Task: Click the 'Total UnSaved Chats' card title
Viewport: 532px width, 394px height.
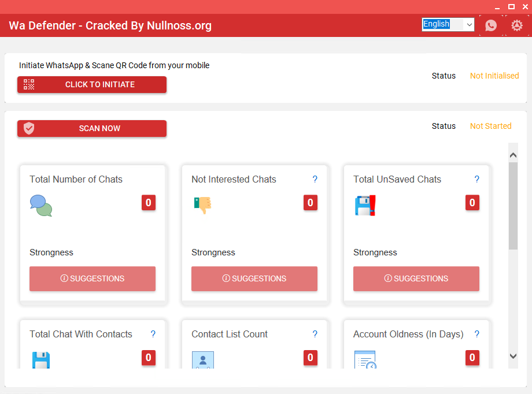Action: pyautogui.click(x=397, y=179)
